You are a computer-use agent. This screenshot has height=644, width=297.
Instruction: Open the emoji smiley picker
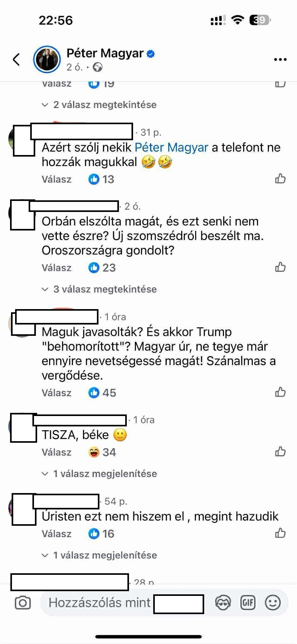(x=273, y=603)
